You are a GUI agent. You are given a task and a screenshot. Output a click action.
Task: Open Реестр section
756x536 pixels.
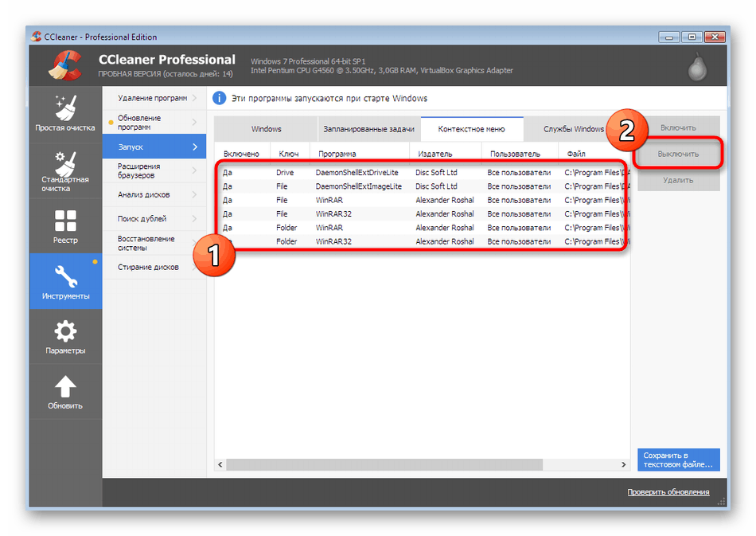(65, 225)
